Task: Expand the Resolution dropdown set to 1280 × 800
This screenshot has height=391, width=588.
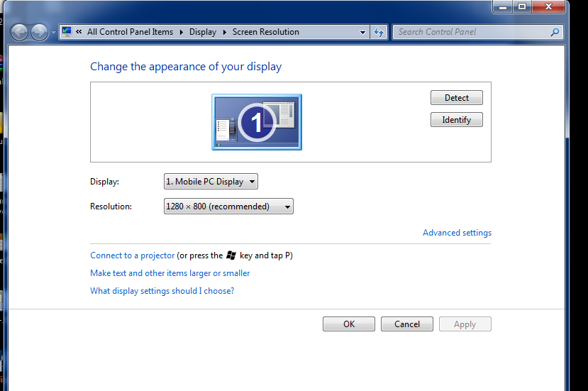Action: point(228,206)
